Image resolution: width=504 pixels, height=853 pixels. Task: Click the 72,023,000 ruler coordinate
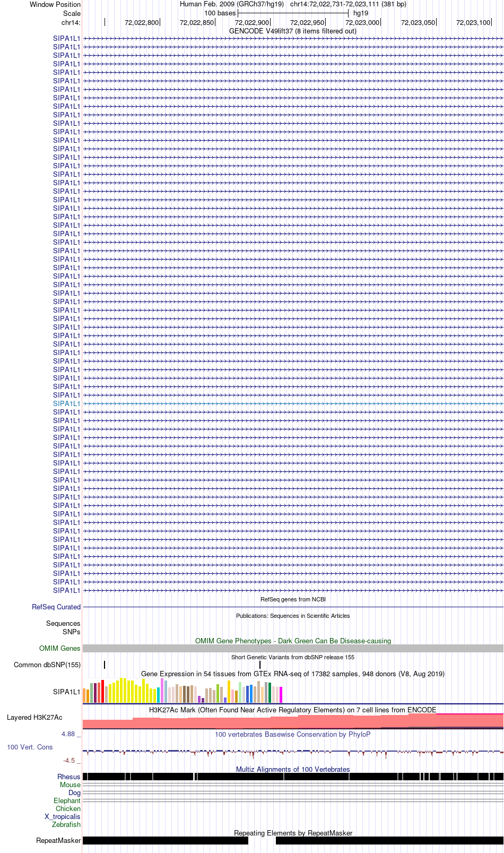click(362, 22)
